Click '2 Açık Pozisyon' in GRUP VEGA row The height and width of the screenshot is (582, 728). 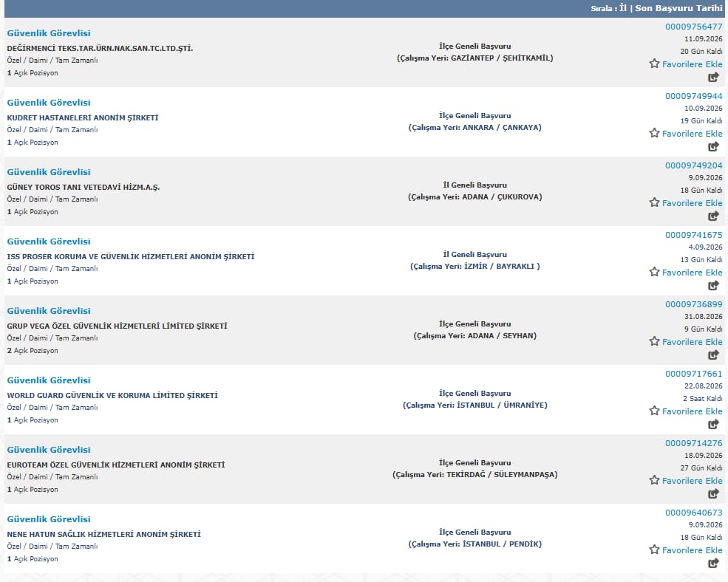pyautogui.click(x=33, y=350)
